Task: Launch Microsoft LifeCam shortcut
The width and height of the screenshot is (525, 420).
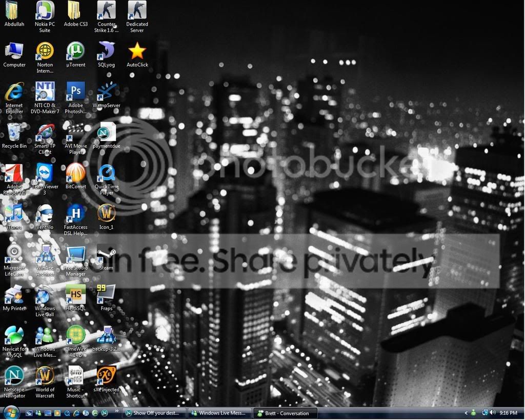Action: tap(14, 261)
